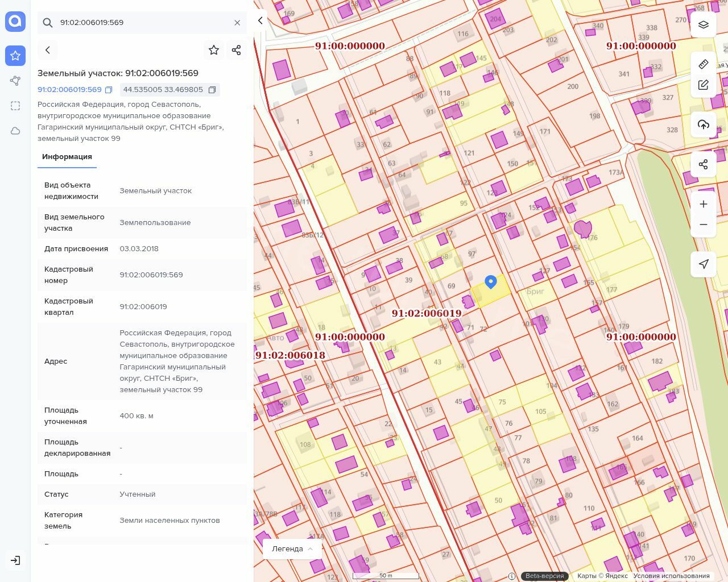Share this land parcel from panel header
The height and width of the screenshot is (582, 728).
(x=237, y=50)
